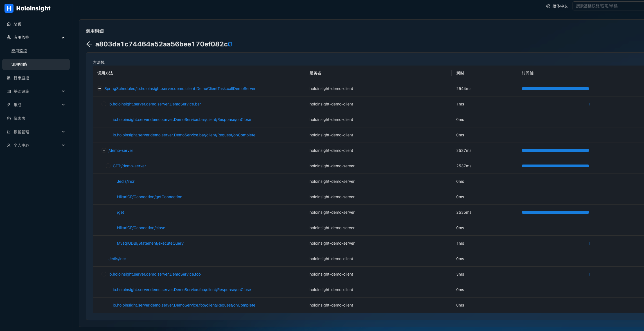
Task: Click the 个人中心 user icon
Action: click(9, 145)
